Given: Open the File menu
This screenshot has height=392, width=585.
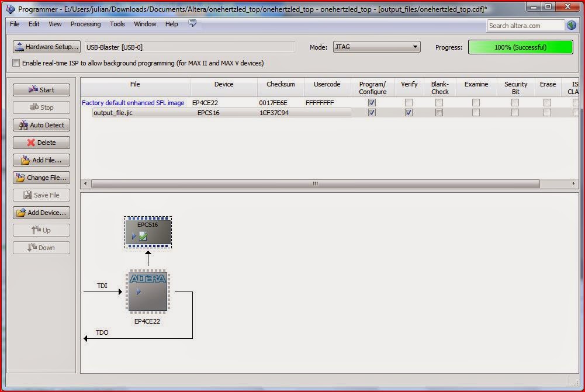Looking at the screenshot, I should pos(15,24).
